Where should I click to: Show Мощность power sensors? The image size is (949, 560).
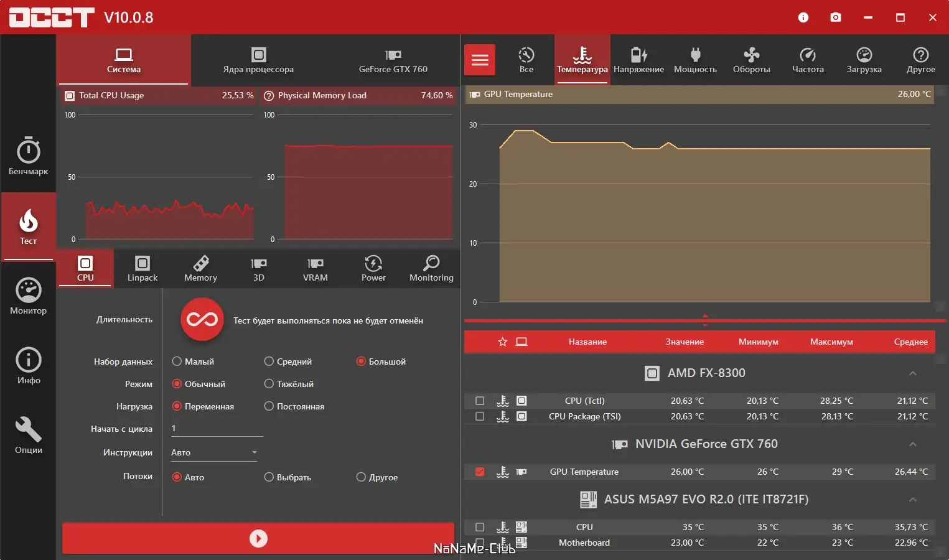[x=695, y=60]
